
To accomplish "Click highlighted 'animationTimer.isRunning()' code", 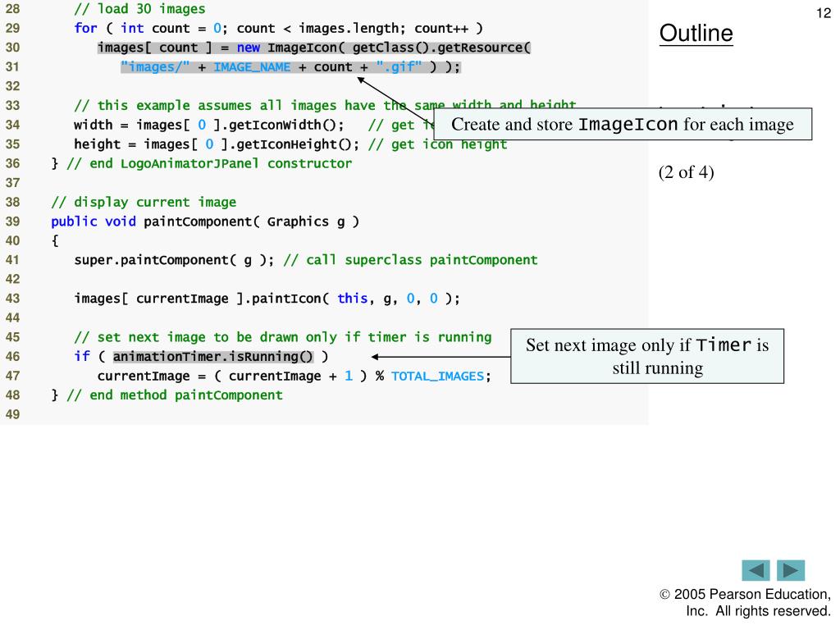I will (213, 356).
